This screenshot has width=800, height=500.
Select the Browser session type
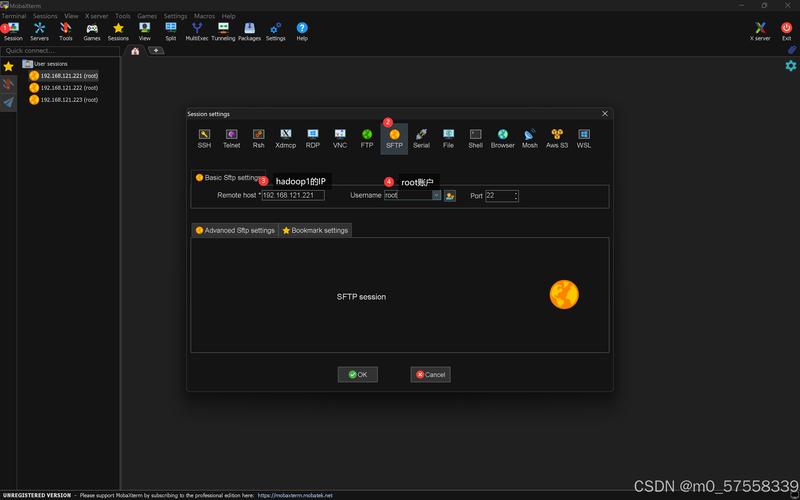[503, 138]
